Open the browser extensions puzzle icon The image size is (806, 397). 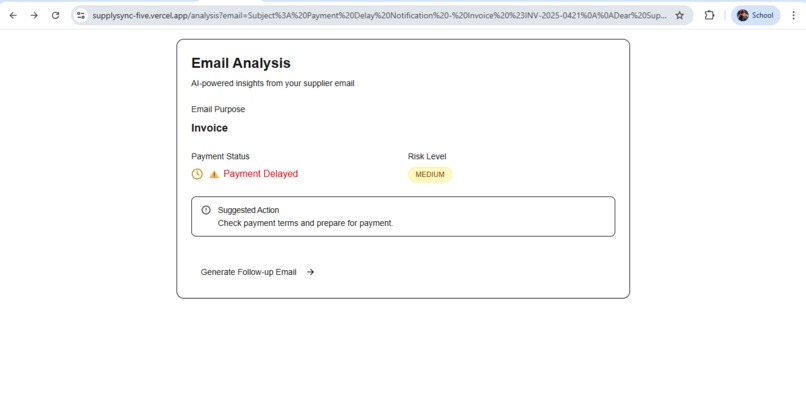(709, 15)
